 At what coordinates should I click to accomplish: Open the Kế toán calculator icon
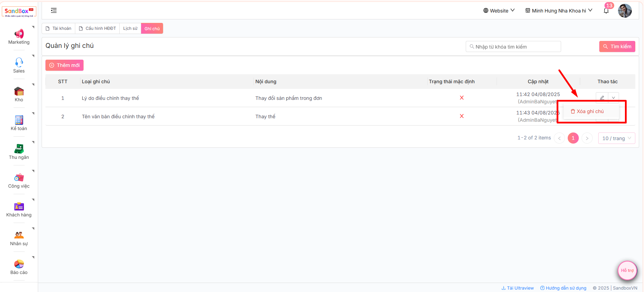pyautogui.click(x=19, y=120)
